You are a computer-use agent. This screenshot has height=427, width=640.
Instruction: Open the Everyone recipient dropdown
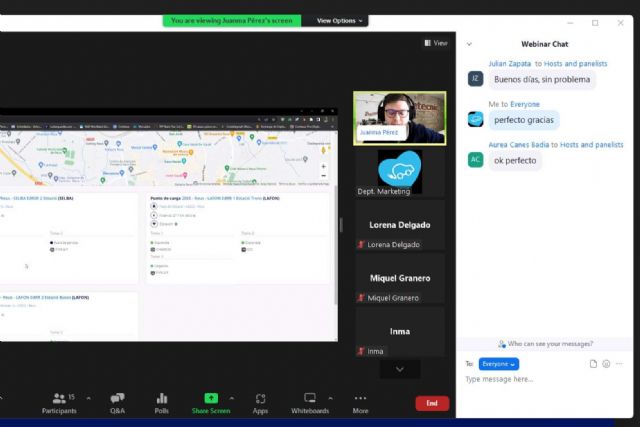pos(498,364)
